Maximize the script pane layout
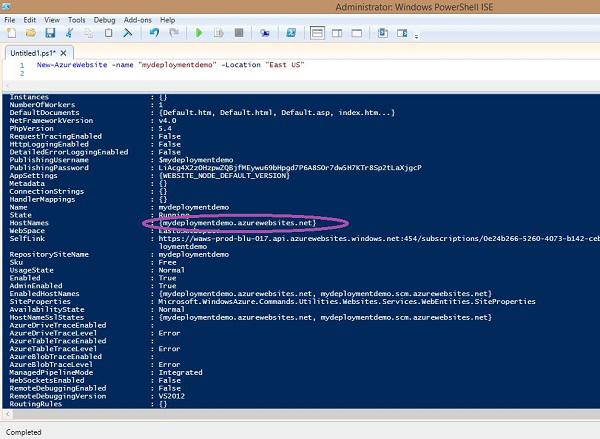Screen dimensions: 600x439 coord(357,33)
